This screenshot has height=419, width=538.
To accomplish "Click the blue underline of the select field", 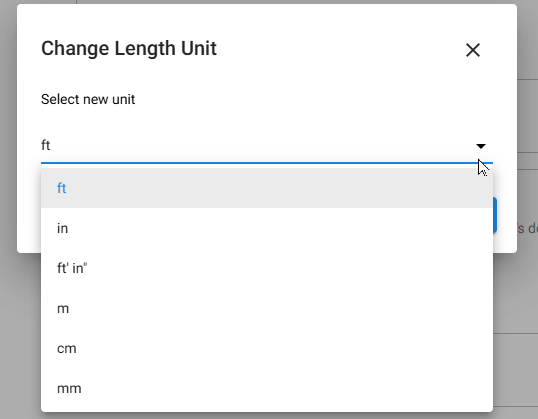I will (x=267, y=163).
